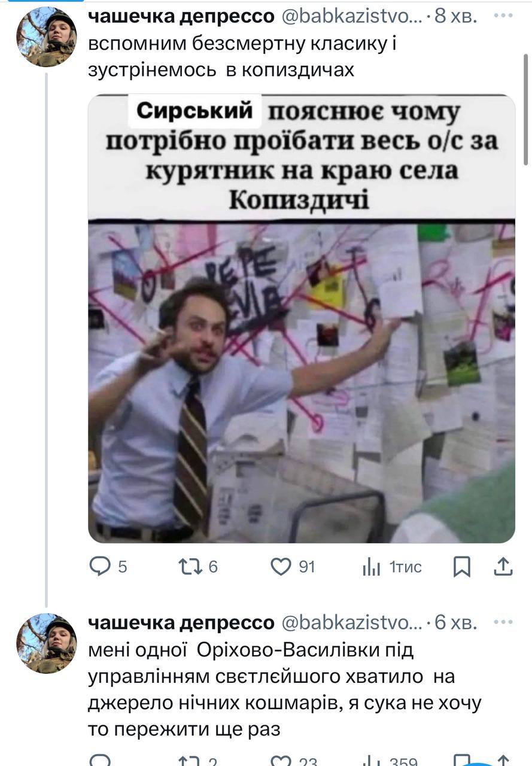Open first tweet author's profile avatar
The width and height of the screenshot is (532, 766).
[x=46, y=37]
